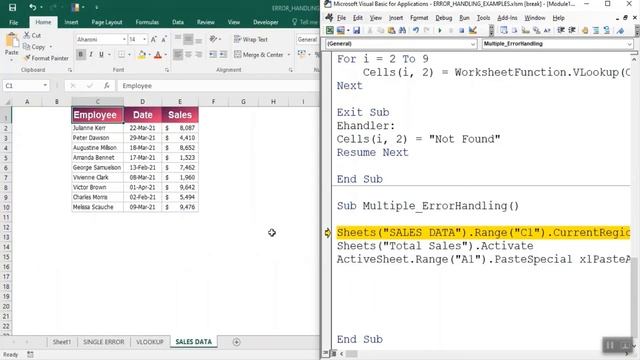
Task: Click the Toggle Breakpoint hand icon
Action: 584,30
